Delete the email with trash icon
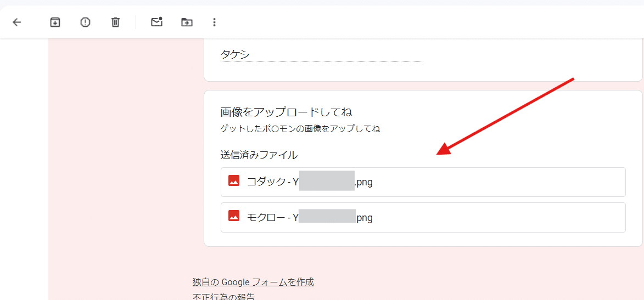Screen dimensions: 644x300 point(115,22)
